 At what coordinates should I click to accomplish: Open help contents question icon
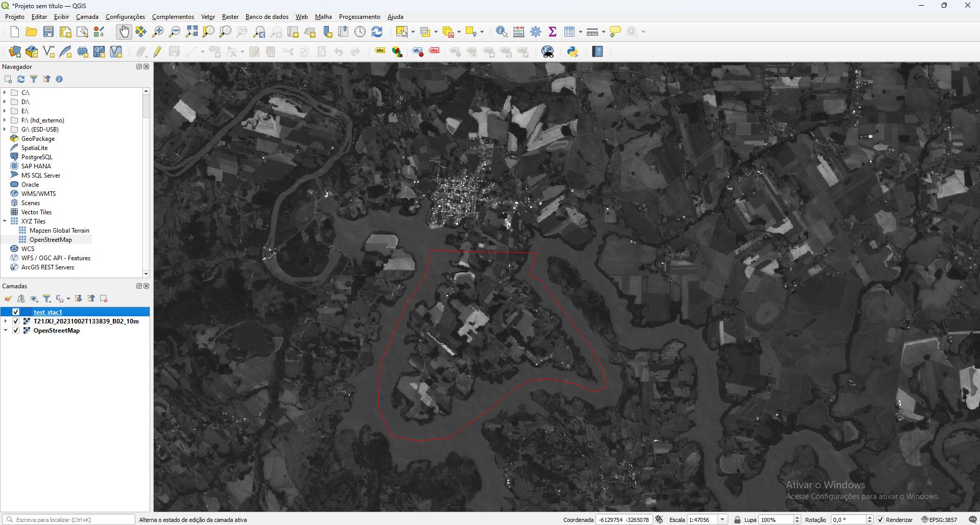tap(597, 52)
